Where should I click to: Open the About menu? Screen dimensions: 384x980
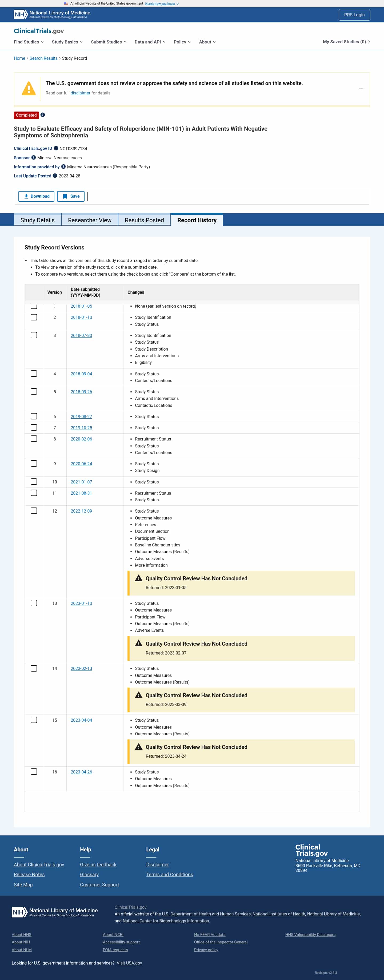click(x=207, y=42)
